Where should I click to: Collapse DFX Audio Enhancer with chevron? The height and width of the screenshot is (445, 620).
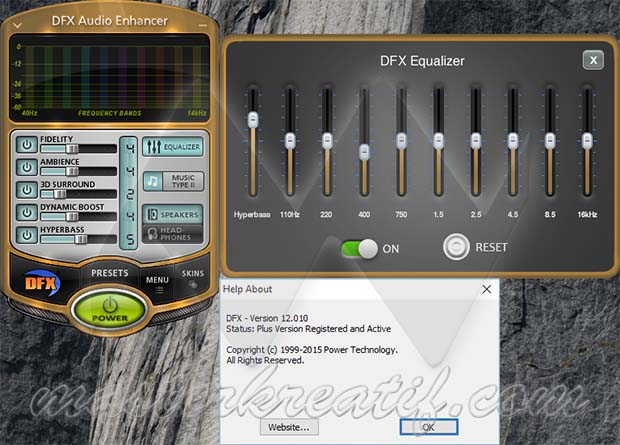(17, 26)
